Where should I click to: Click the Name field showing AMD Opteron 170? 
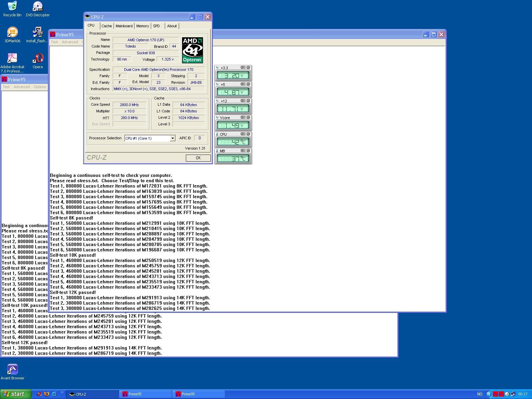pyautogui.click(x=146, y=40)
